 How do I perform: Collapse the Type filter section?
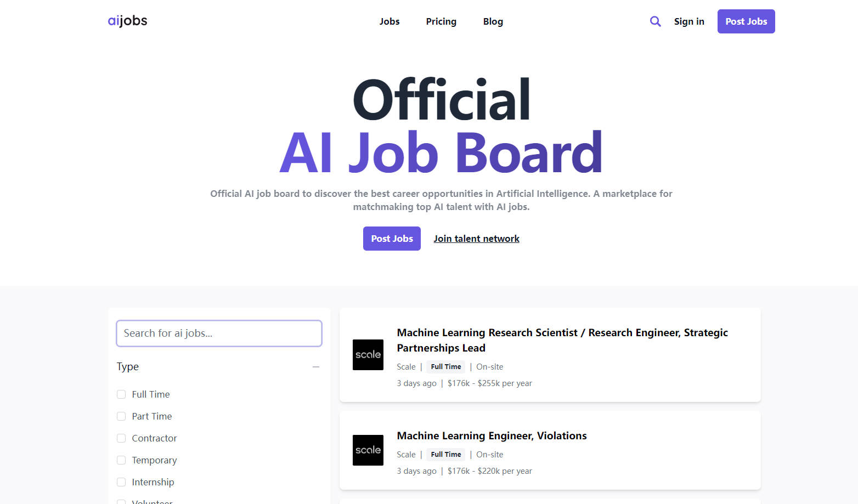[x=316, y=366]
